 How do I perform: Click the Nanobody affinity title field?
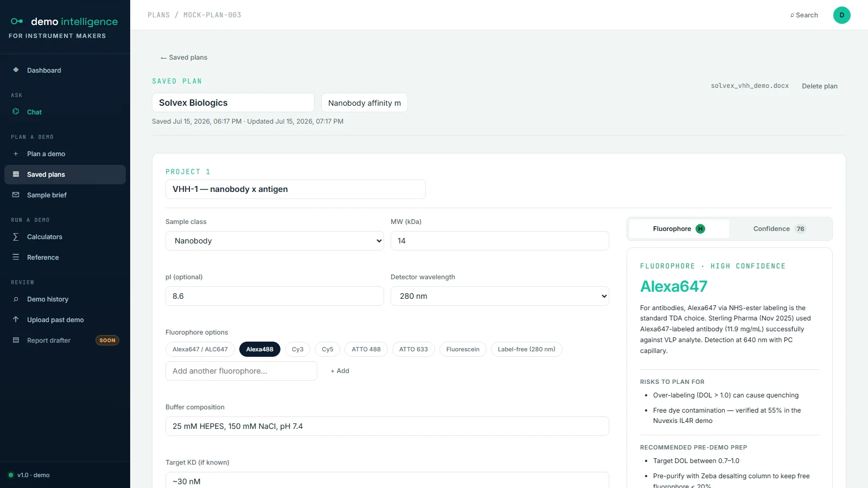click(365, 102)
